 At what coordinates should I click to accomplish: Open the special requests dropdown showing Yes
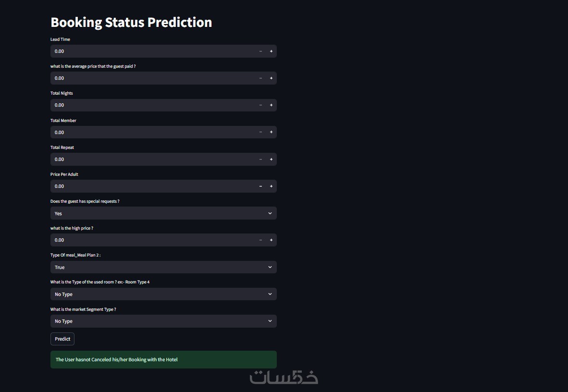tap(163, 213)
